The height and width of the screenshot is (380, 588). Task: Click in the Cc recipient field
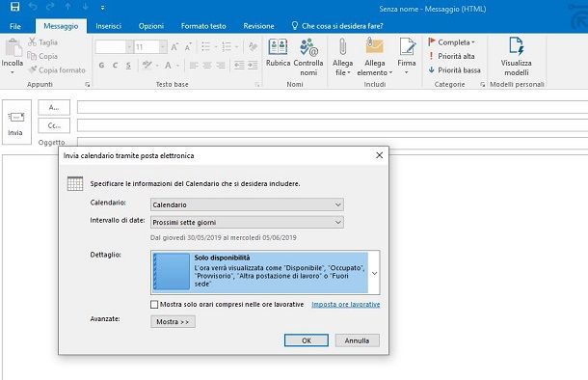point(333,125)
